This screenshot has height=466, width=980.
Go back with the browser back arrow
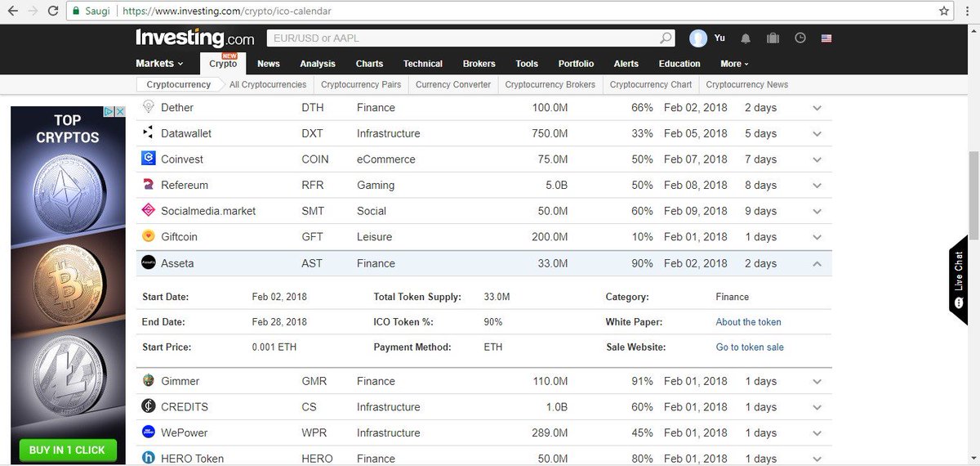pyautogui.click(x=12, y=11)
